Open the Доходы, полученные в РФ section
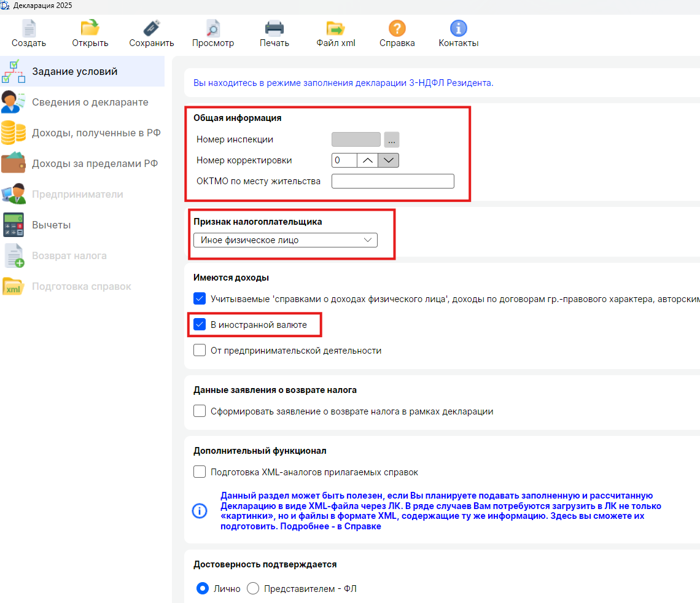Image resolution: width=700 pixels, height=603 pixels. pos(96,133)
